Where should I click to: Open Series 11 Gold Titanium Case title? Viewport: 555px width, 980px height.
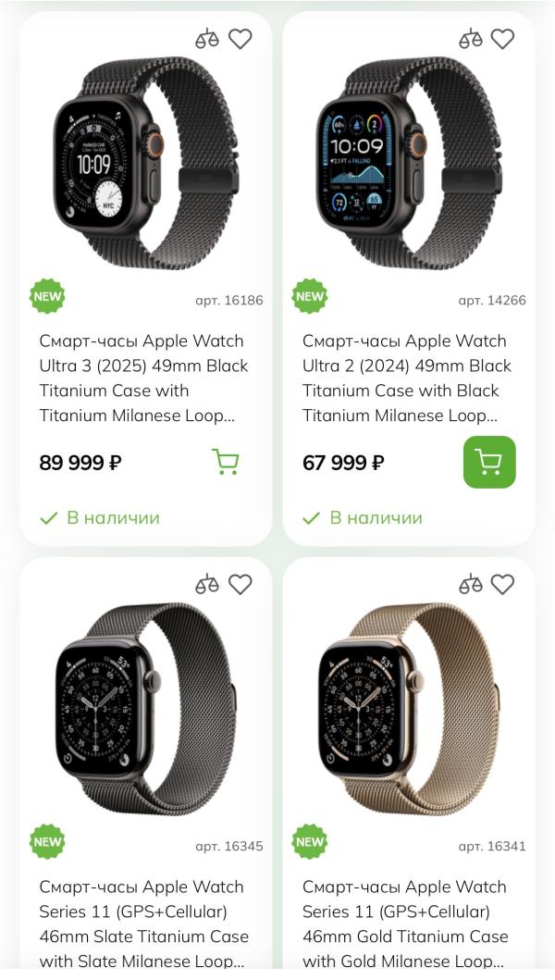407,924
